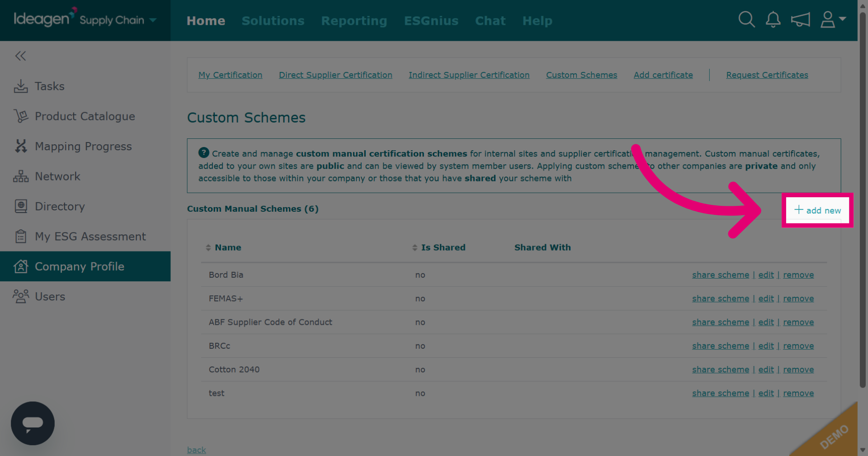Click the Product Catalogue cart icon
The image size is (868, 456).
pyautogui.click(x=21, y=116)
